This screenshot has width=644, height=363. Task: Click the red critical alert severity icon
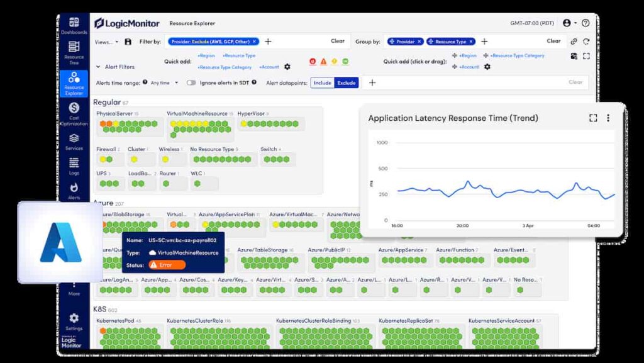pyautogui.click(x=313, y=62)
